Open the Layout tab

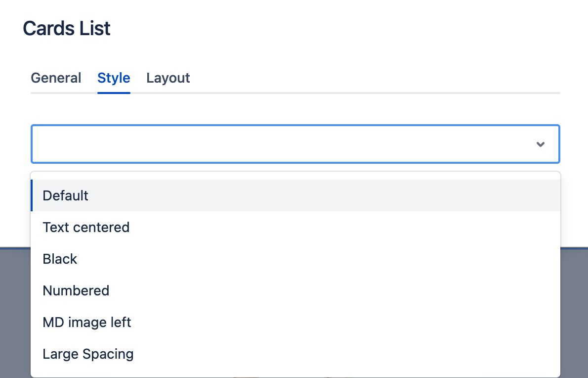(168, 78)
